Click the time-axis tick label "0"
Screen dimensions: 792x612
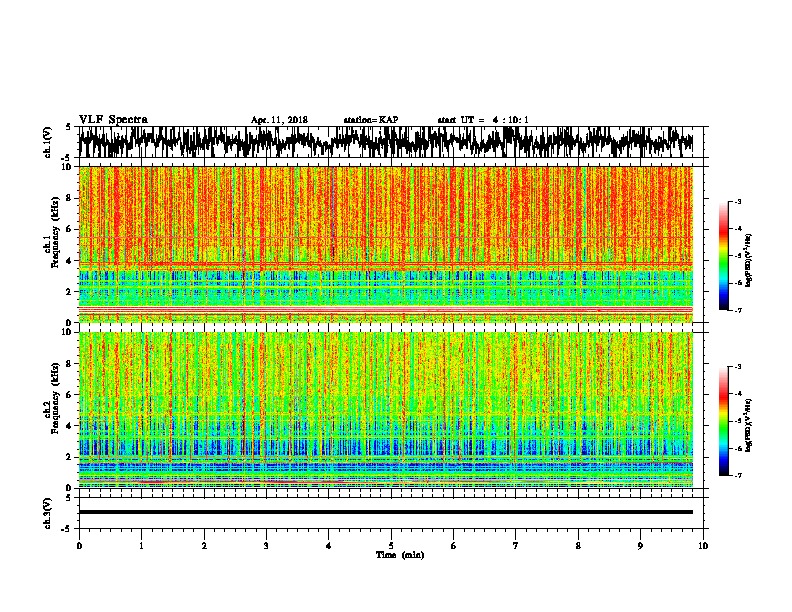pos(79,546)
